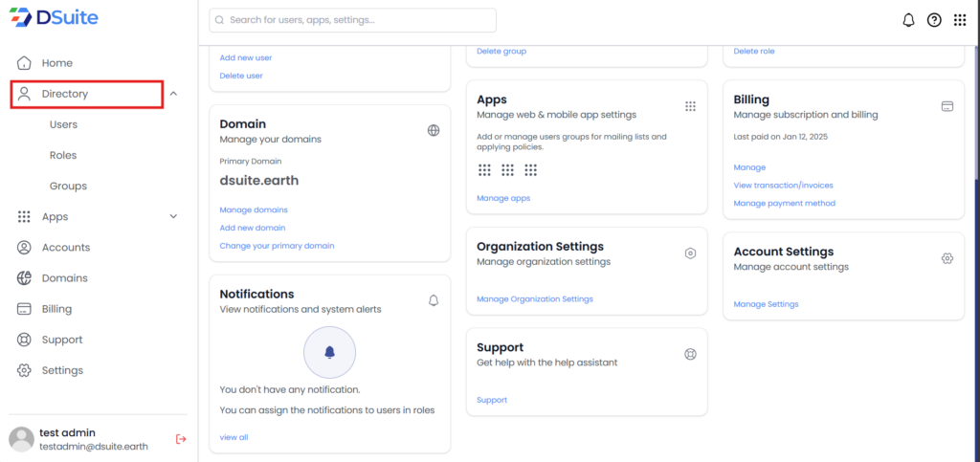Click the Billing card icon
Screen dimensions: 980x462
point(947,106)
